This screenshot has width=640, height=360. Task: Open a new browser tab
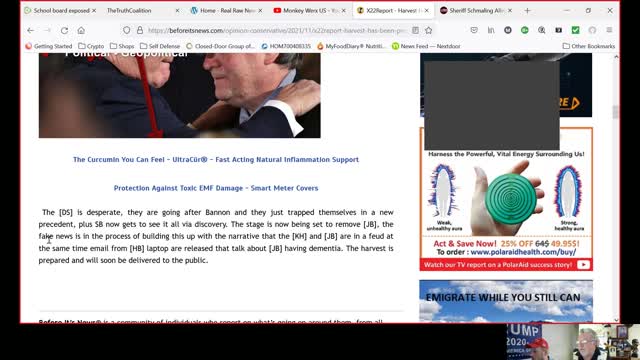[x=527, y=11]
